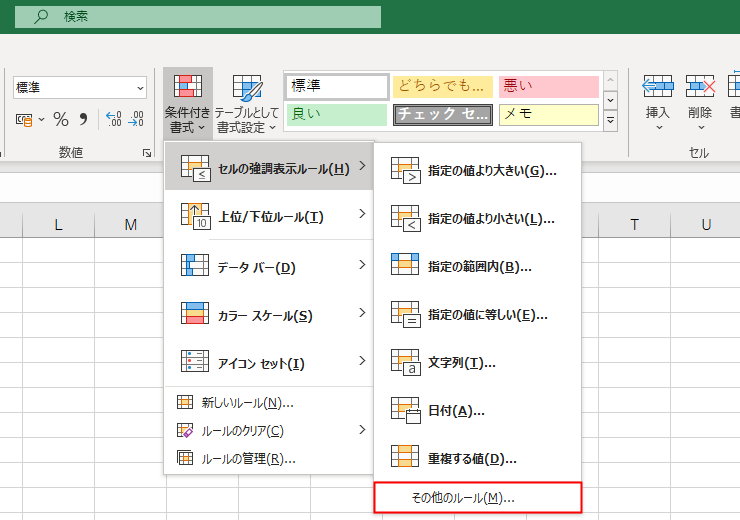The height and width of the screenshot is (520, 740).
Task: Choose ルールの管理(R)... menu entry
Action: coord(269,458)
